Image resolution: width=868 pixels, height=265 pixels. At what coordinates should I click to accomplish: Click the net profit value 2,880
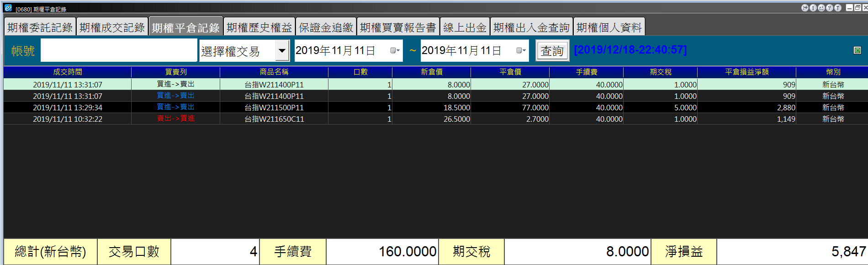pyautogui.click(x=786, y=108)
